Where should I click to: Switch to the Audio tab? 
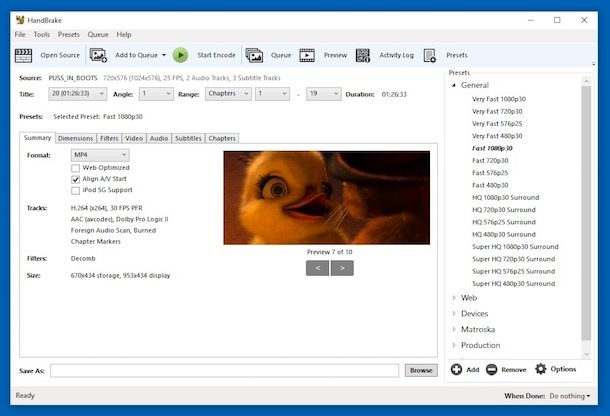point(159,139)
